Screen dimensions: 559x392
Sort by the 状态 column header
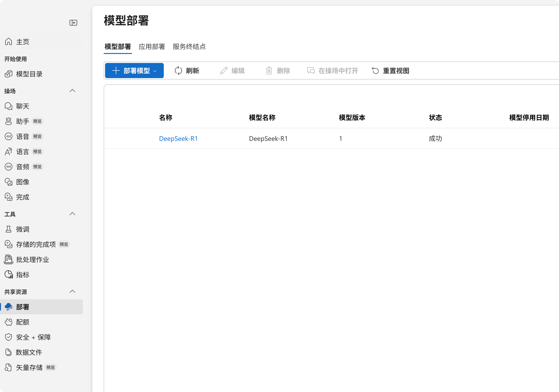[x=435, y=118]
